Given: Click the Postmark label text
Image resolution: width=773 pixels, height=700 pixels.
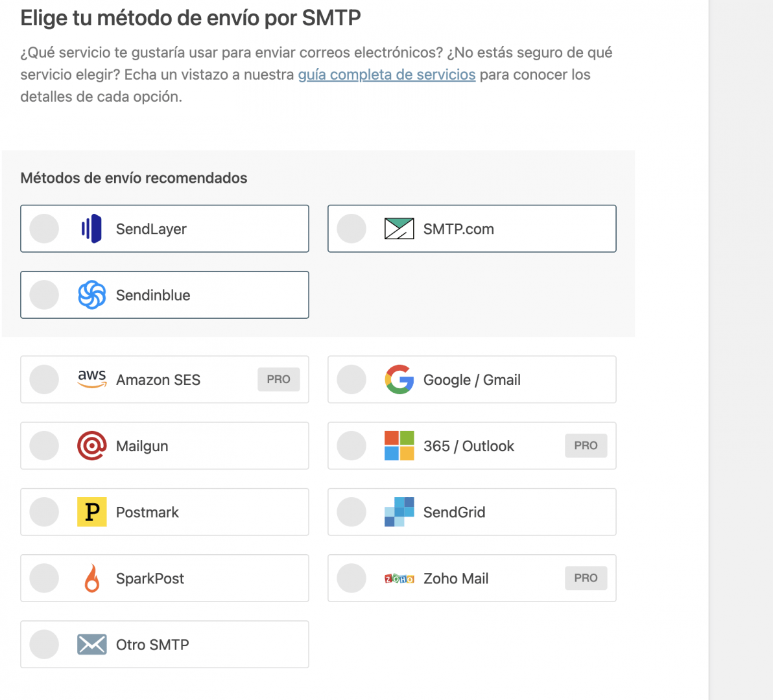Looking at the screenshot, I should 147,512.
